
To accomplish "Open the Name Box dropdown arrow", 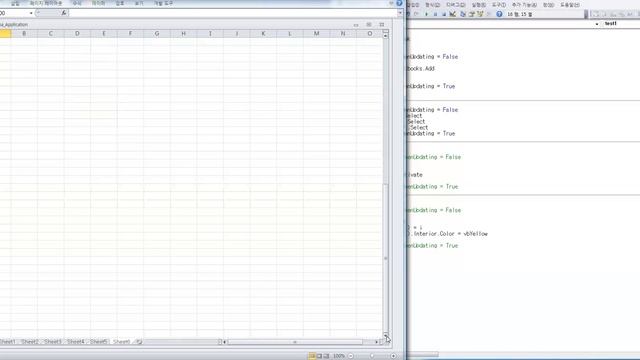I will (x=31, y=13).
